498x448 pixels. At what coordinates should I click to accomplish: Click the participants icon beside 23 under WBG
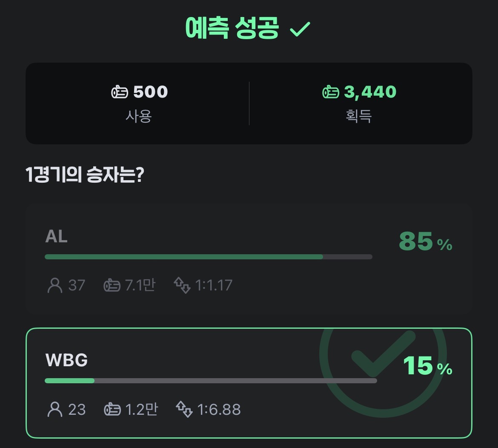pyautogui.click(x=55, y=409)
